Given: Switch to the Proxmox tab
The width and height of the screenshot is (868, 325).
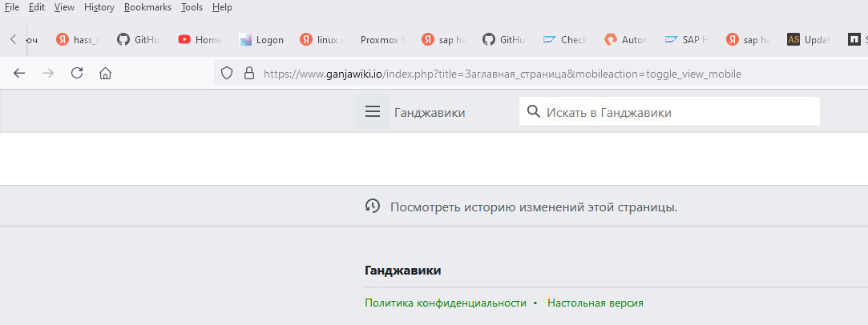Looking at the screenshot, I should tap(382, 40).
